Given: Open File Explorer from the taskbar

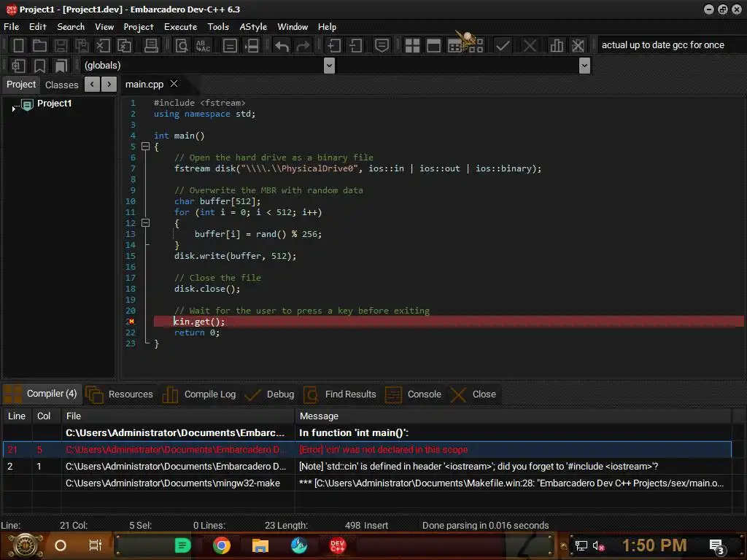Looking at the screenshot, I should [260, 545].
